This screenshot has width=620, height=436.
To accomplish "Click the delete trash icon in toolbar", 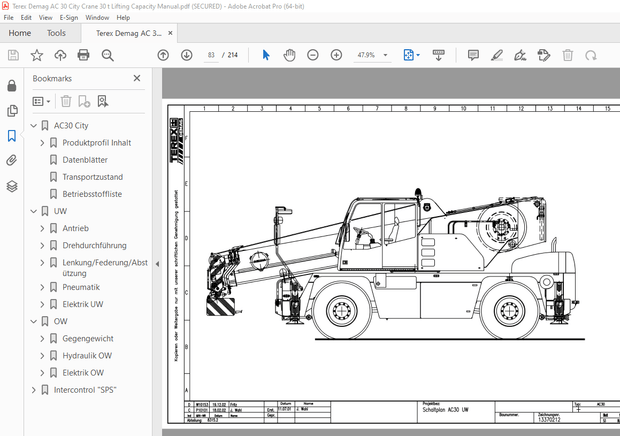I will tap(568, 55).
